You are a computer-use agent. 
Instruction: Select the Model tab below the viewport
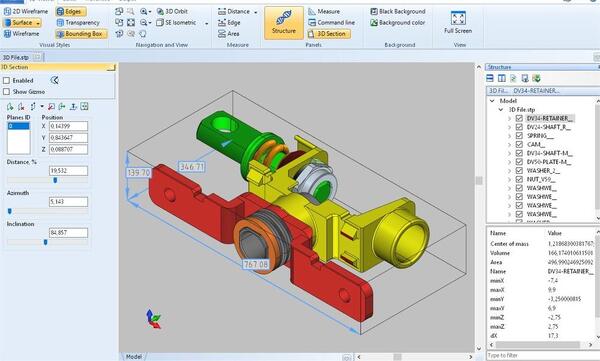[134, 357]
